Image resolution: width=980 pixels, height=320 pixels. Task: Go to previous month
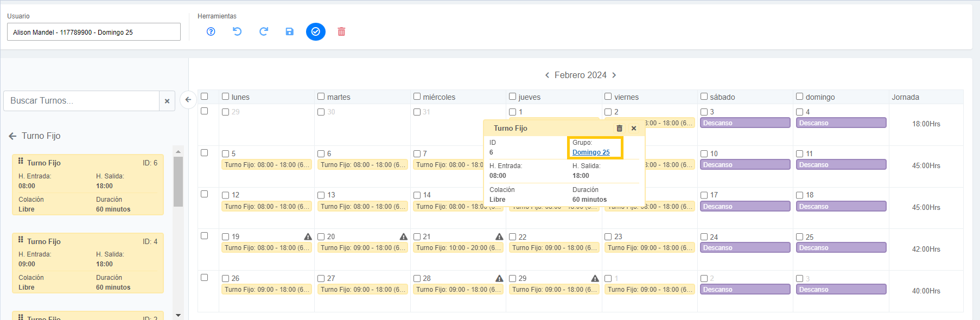tap(547, 75)
